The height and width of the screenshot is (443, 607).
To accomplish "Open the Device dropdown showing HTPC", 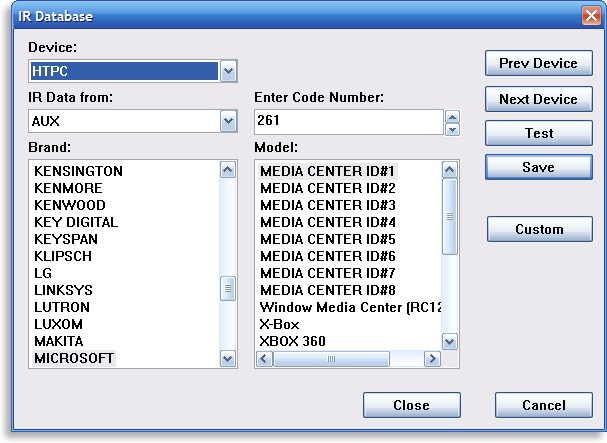I will click(132, 71).
